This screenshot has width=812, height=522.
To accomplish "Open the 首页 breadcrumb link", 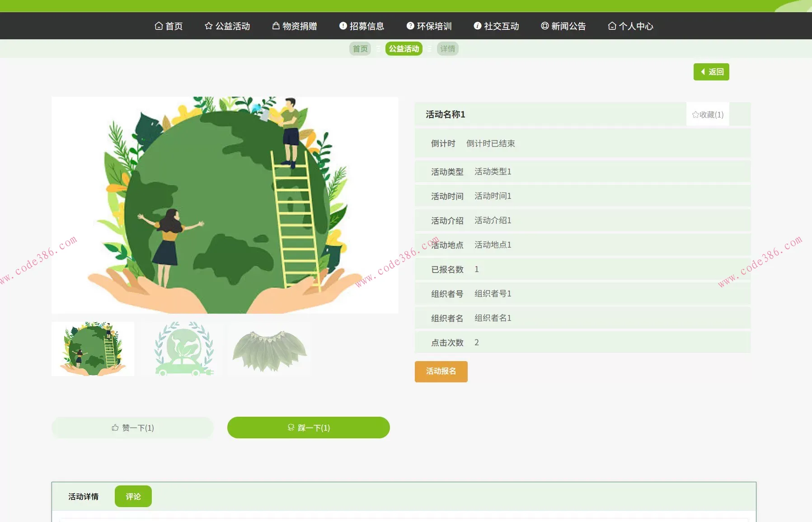I will (x=360, y=48).
